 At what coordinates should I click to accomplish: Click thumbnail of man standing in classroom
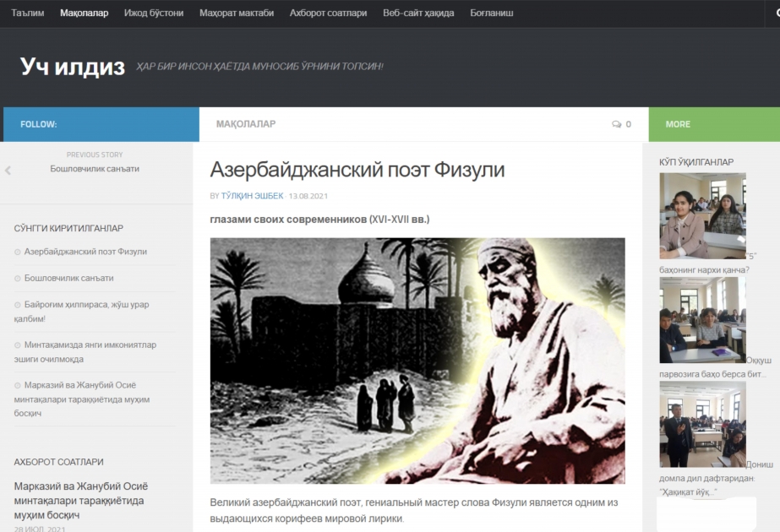[x=702, y=424]
